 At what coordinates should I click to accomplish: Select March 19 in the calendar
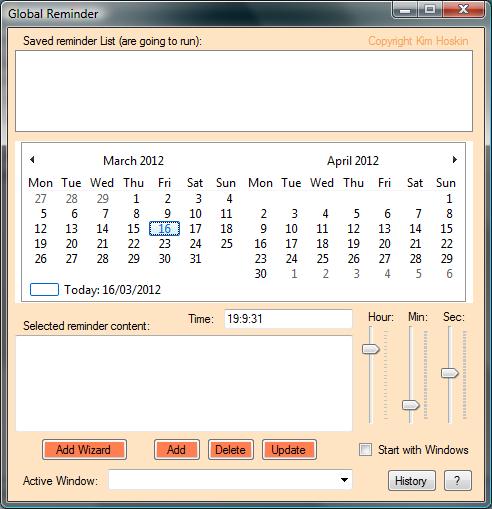tap(41, 244)
